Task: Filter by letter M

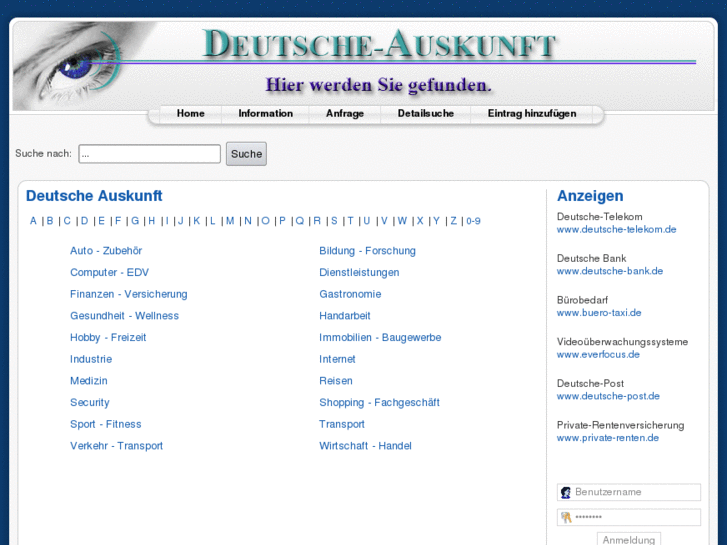Action: [230, 221]
